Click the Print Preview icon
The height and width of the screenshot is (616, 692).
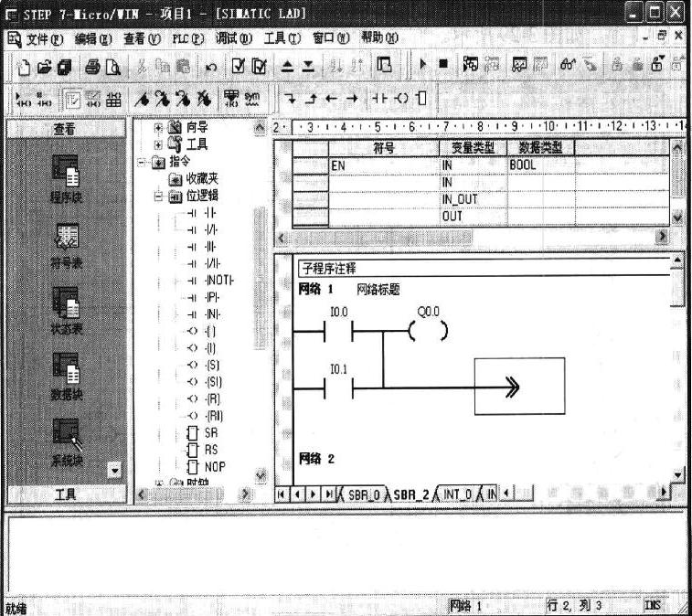113,67
